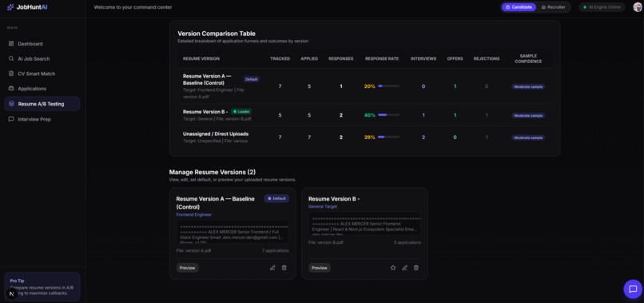Delete Resume Version A with trash icon
This screenshot has width=644, height=303.
[284, 268]
